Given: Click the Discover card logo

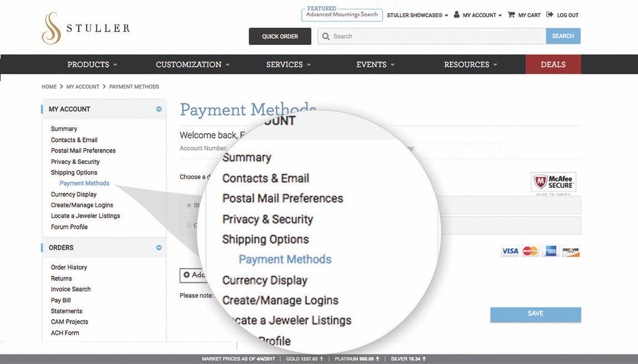Looking at the screenshot, I should [x=570, y=251].
